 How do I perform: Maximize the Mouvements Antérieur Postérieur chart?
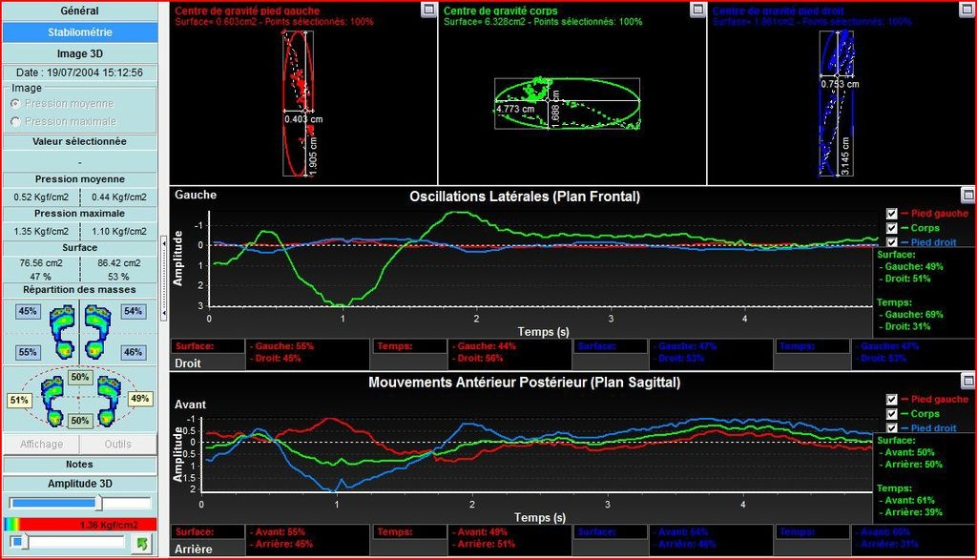967,381
